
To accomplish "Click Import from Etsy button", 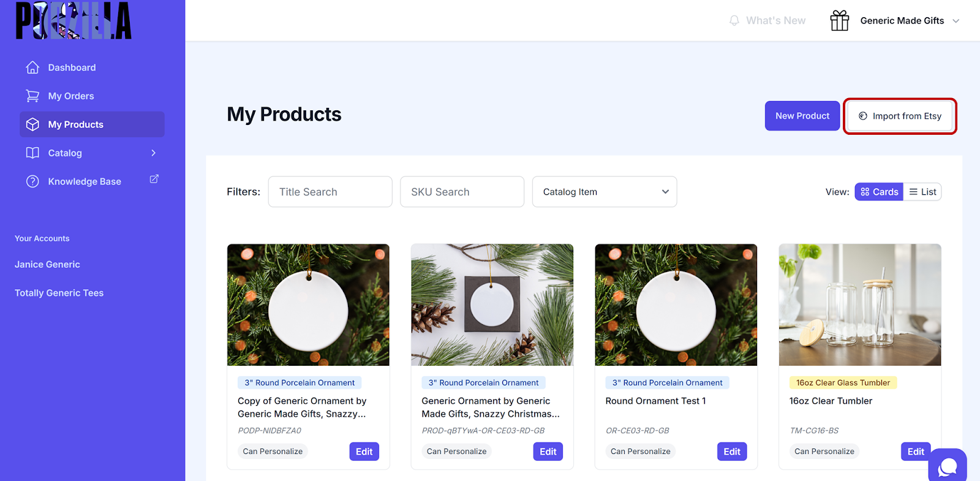I will [x=900, y=116].
